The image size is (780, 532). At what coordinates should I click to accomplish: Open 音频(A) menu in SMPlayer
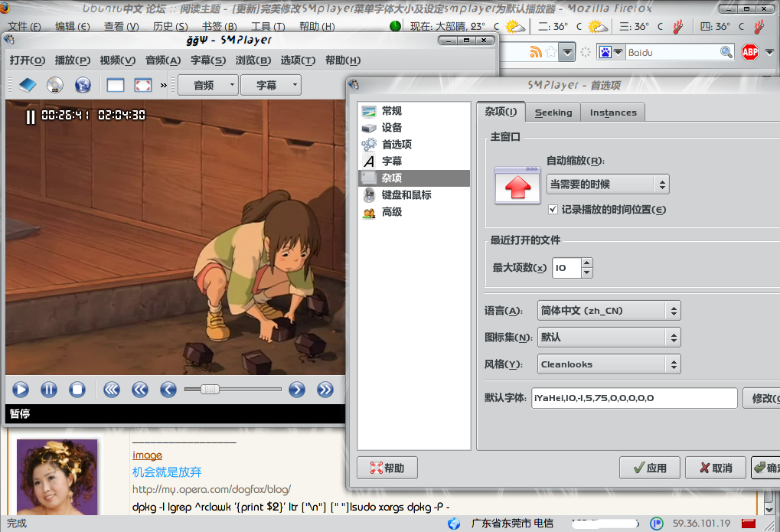(163, 60)
